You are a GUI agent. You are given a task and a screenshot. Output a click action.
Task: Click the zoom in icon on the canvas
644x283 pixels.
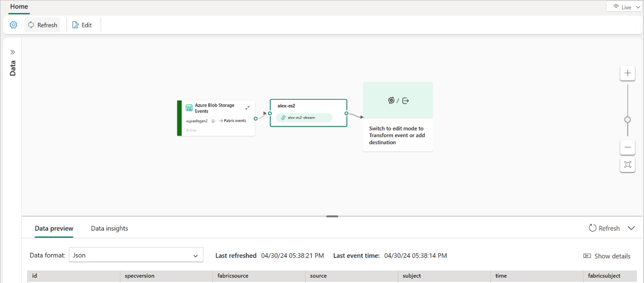tap(627, 73)
